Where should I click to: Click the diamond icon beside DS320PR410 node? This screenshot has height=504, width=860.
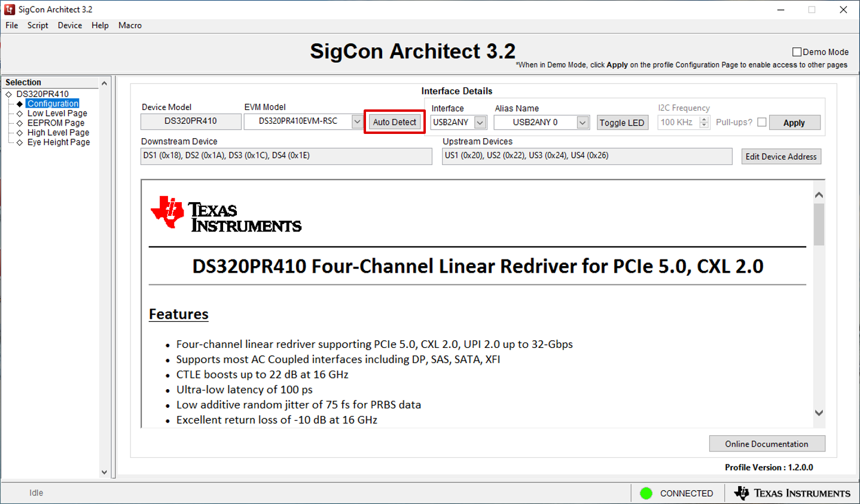pyautogui.click(x=9, y=94)
